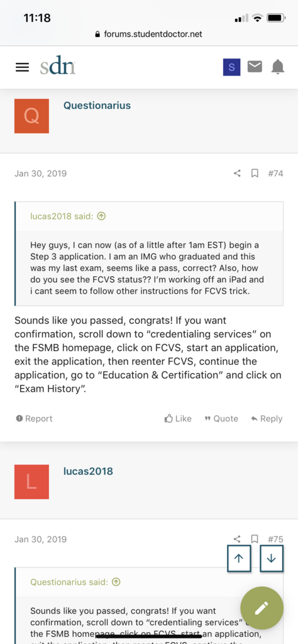The height and width of the screenshot is (644, 298).
Task: Tap the forums.studentdoctor.net address bar
Action: [148, 34]
